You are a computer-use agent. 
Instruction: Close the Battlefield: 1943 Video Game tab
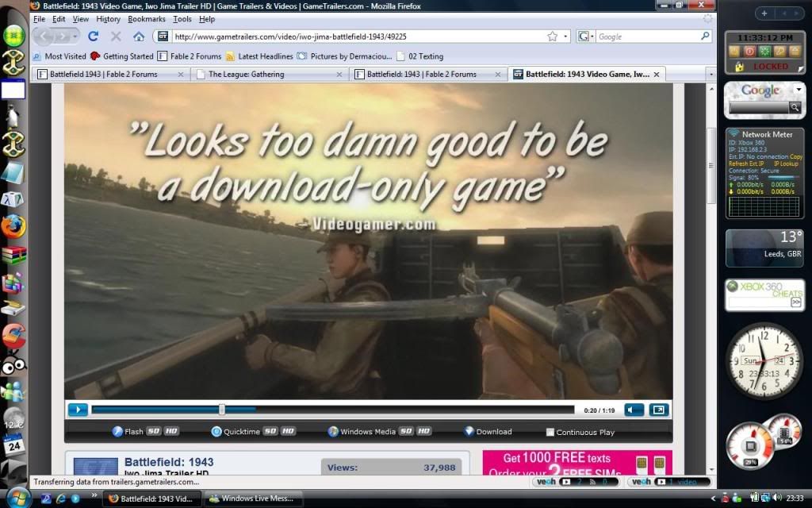(x=657, y=75)
